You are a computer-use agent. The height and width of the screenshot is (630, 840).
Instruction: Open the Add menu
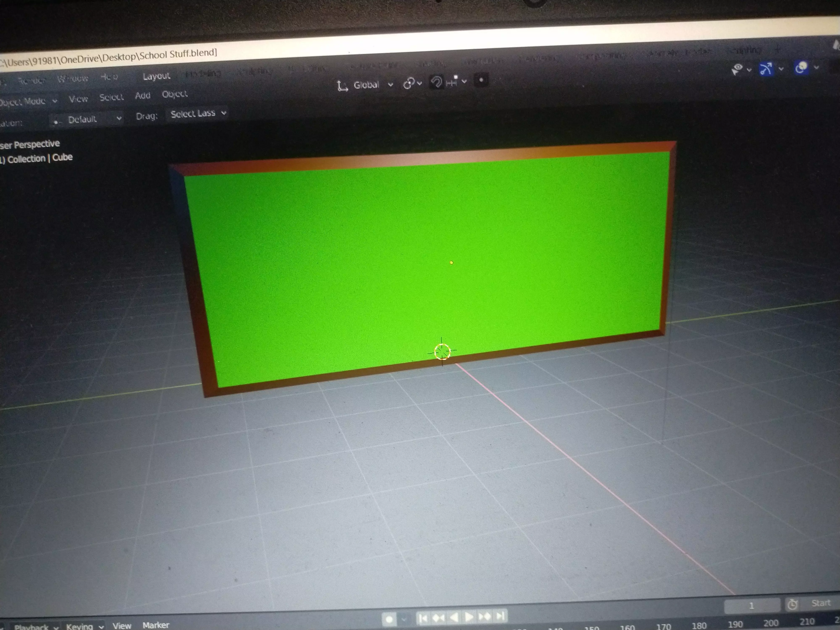click(x=142, y=96)
